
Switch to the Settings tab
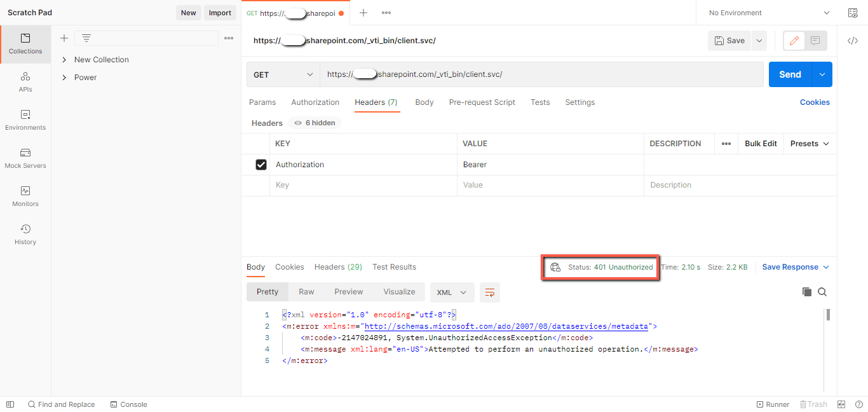(x=580, y=102)
